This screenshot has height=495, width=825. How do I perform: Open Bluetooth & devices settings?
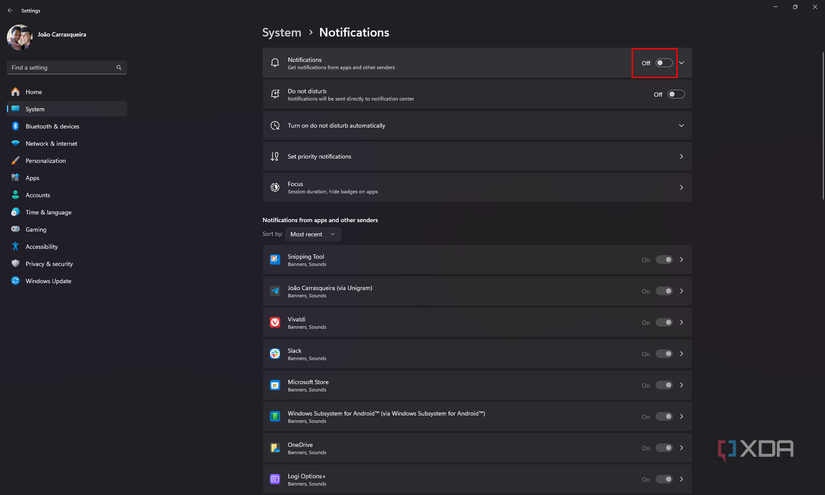pos(52,126)
